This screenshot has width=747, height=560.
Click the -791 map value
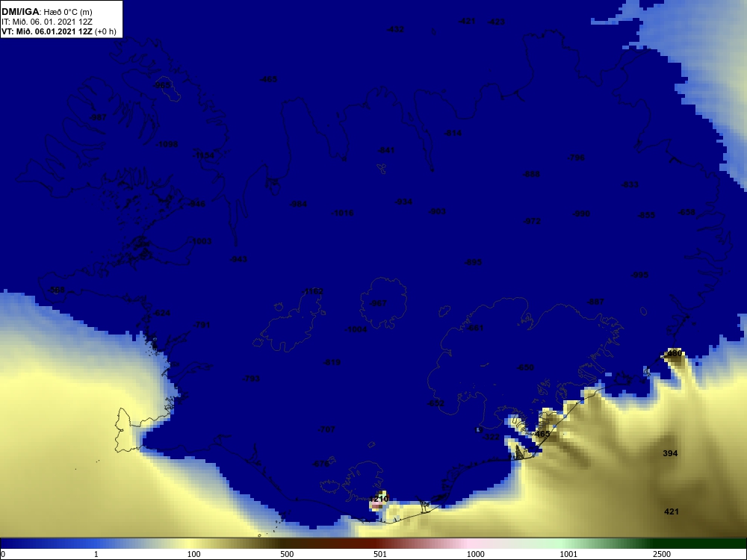pyautogui.click(x=201, y=326)
